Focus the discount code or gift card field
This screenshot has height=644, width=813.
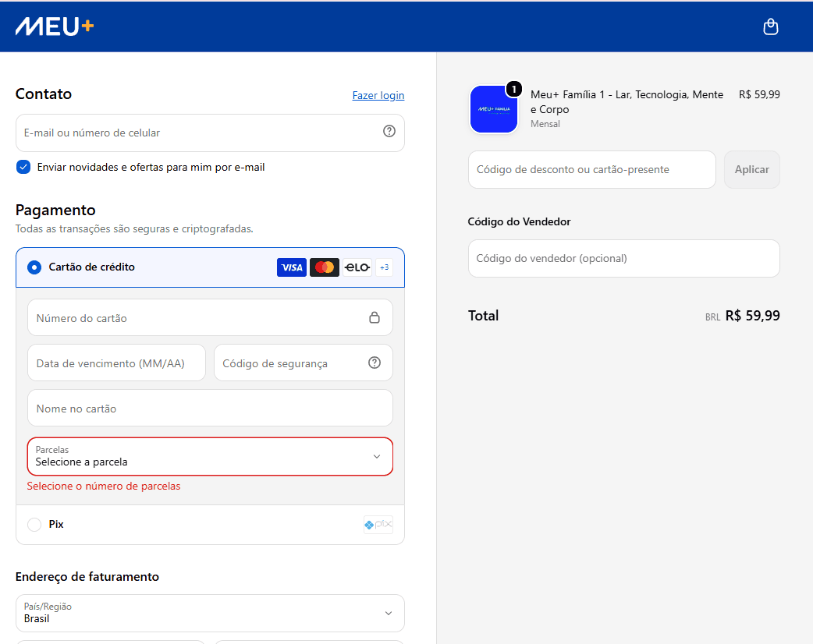click(x=591, y=169)
